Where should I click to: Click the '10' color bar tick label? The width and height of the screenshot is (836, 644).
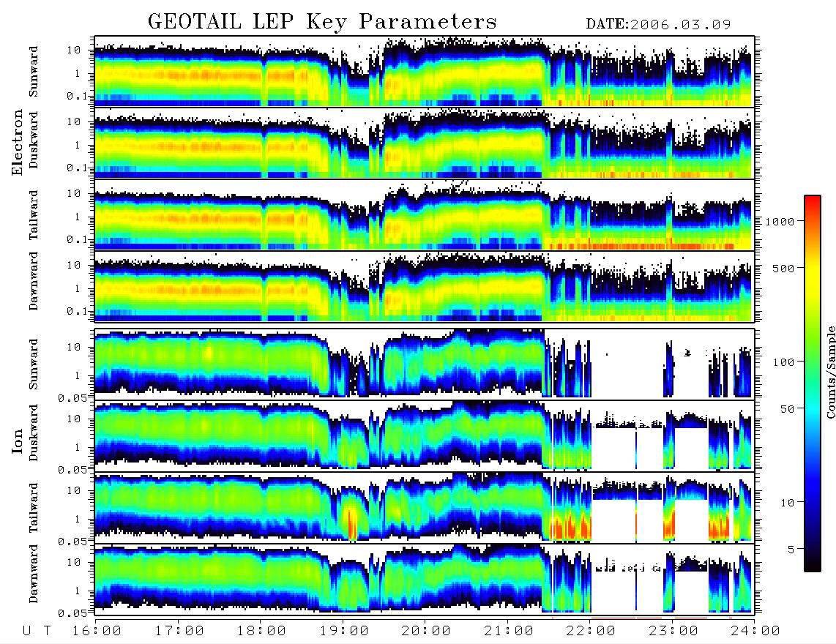787,503
